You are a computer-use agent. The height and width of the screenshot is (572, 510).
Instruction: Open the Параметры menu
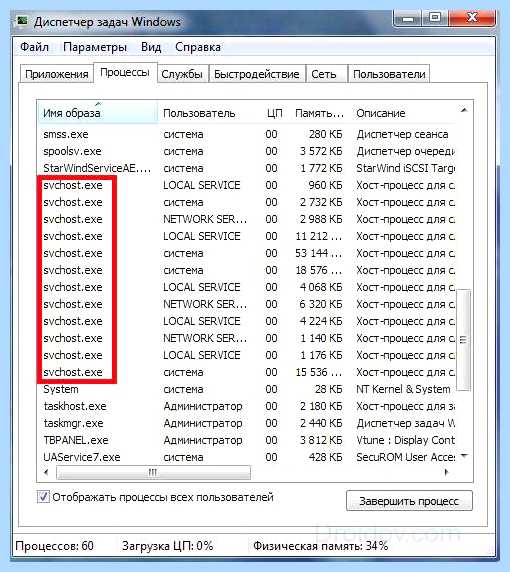click(x=95, y=47)
